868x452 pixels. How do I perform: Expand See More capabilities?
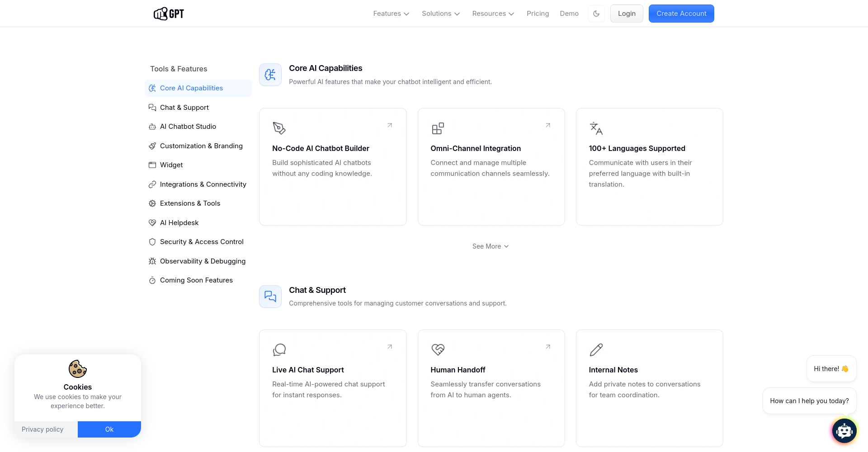[491, 246]
